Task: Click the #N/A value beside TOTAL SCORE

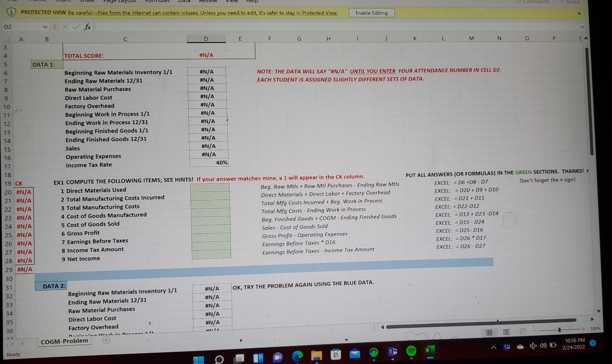Action: point(206,55)
